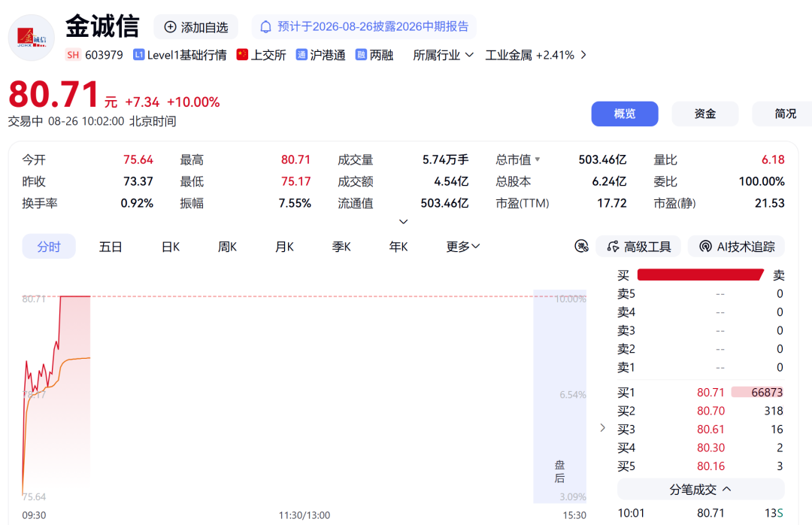Click the arrow after 工业金属 +2.41%

click(583, 55)
